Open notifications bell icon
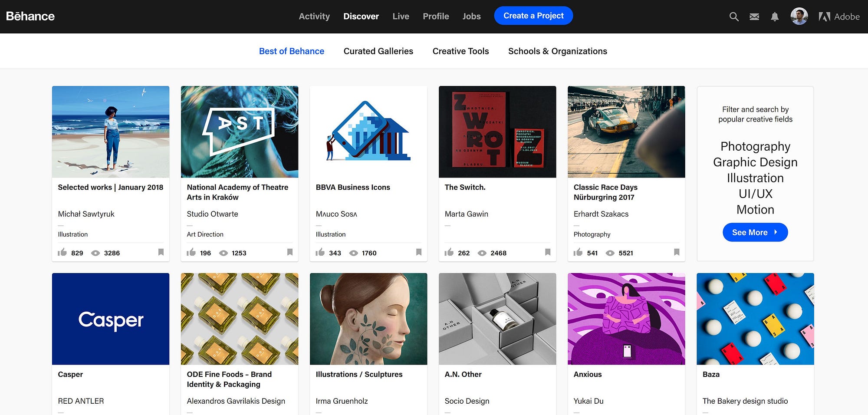Image resolution: width=868 pixels, height=415 pixels. [775, 16]
